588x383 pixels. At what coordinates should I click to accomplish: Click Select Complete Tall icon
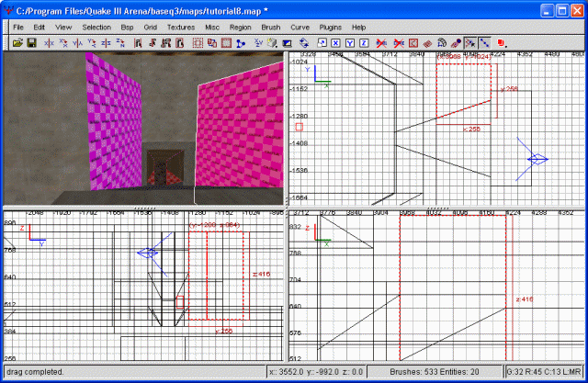tap(138, 43)
